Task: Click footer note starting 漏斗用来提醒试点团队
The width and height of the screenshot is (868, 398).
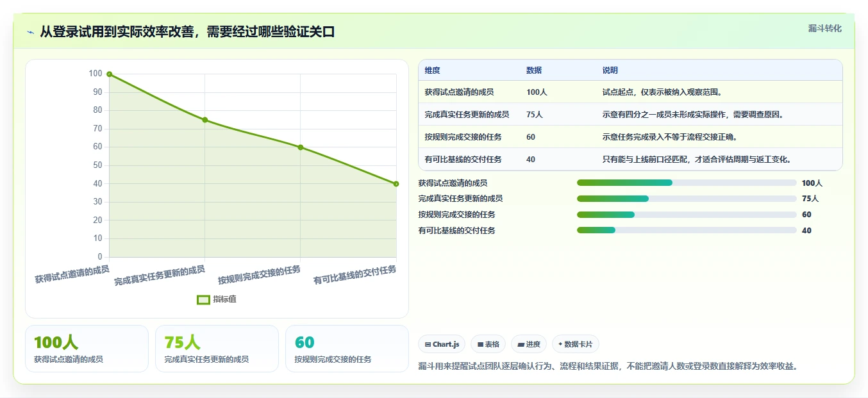Action: pyautogui.click(x=608, y=366)
